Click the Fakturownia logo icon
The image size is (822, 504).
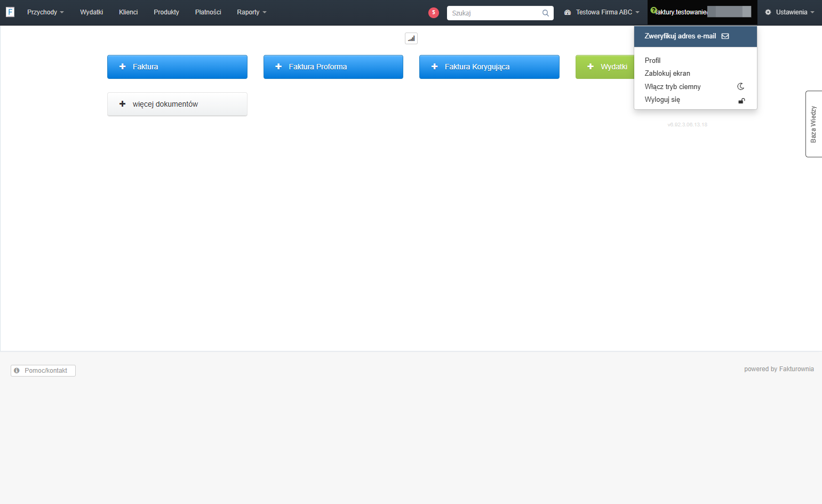click(x=10, y=12)
